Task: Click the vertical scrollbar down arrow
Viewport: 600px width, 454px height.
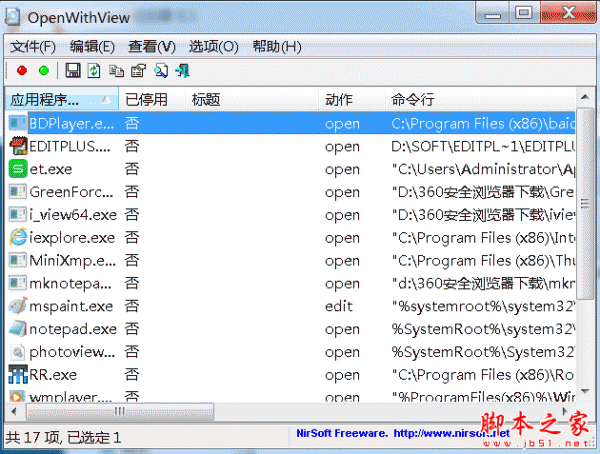Action: [x=585, y=391]
